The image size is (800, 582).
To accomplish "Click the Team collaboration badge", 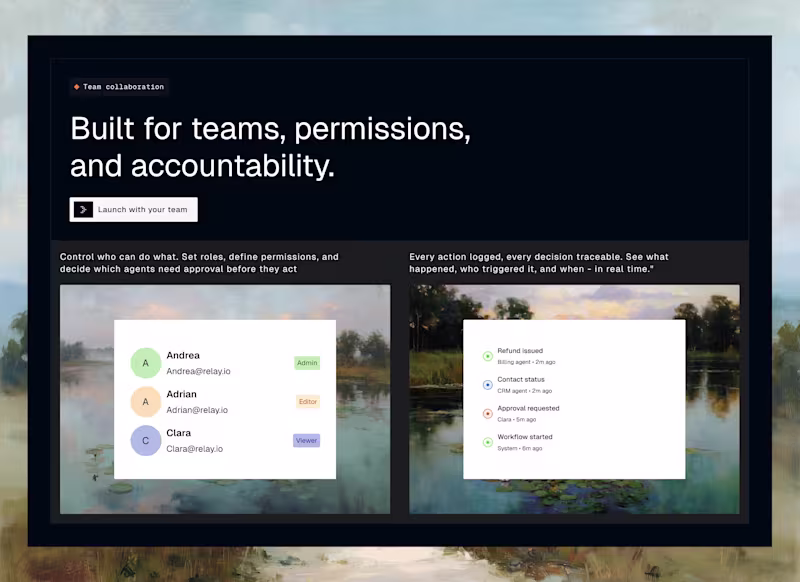I will 119,87.
